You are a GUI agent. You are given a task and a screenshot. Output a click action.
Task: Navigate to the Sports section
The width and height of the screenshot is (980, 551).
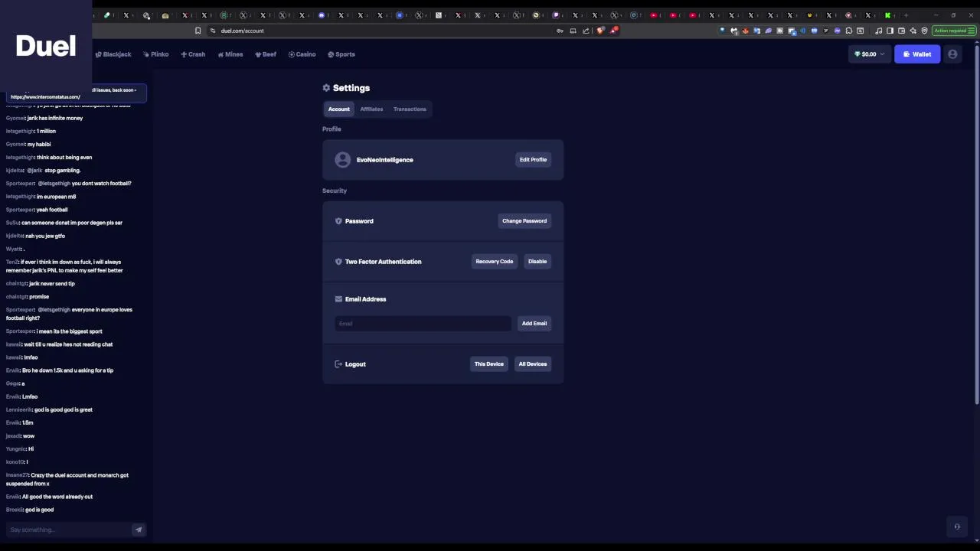[x=341, y=54]
